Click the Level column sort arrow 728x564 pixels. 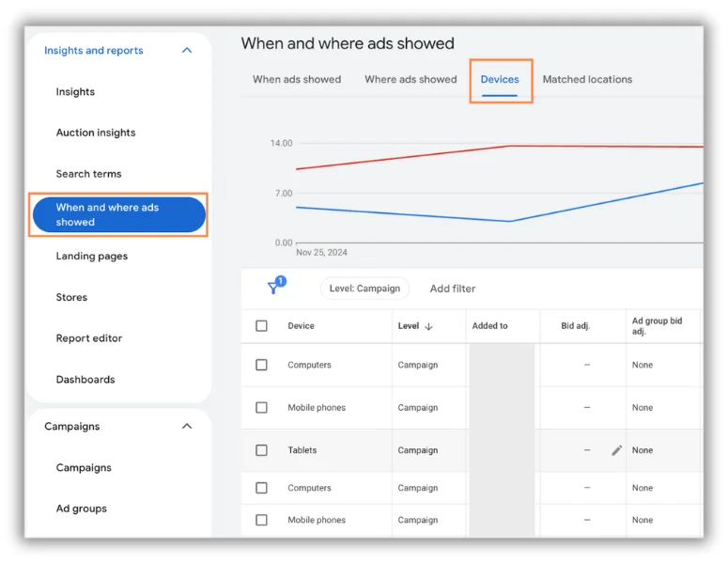[428, 326]
